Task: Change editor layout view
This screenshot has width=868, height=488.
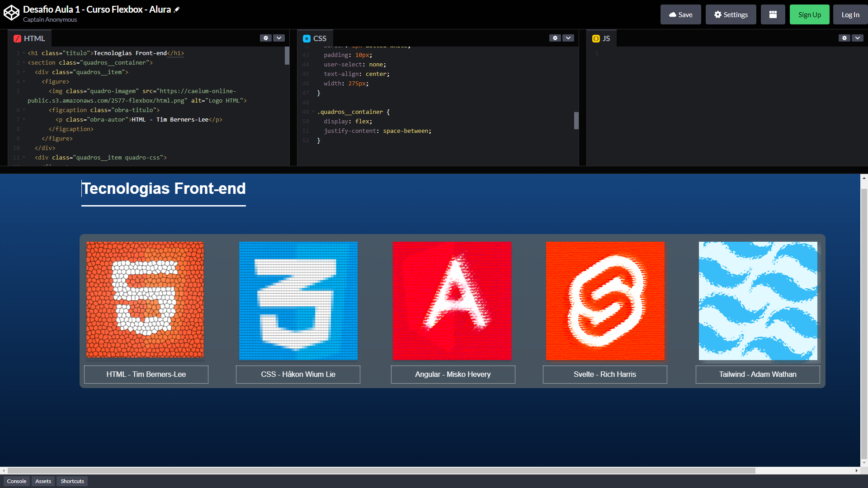Action: [x=773, y=14]
